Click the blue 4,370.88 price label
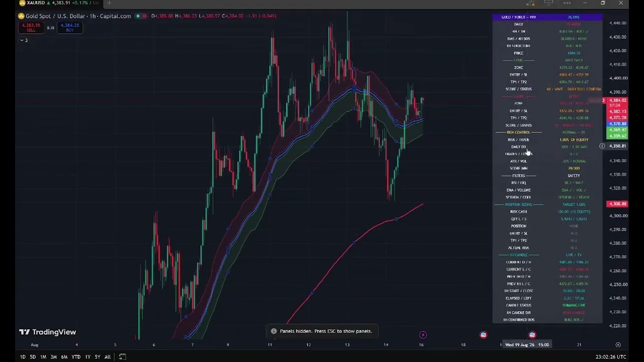Image resolution: width=644 pixels, height=362 pixels. [617, 124]
